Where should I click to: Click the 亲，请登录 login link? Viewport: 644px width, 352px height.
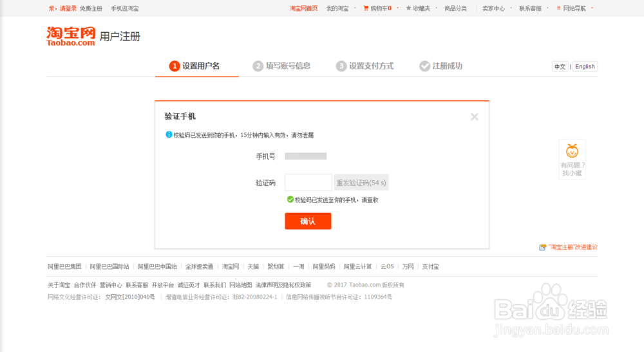coord(62,8)
